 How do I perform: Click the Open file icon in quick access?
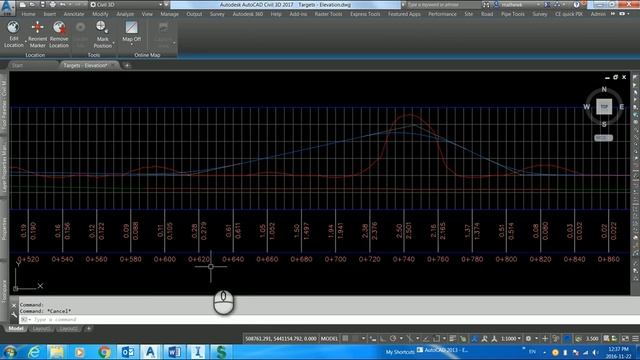click(x=32, y=4)
